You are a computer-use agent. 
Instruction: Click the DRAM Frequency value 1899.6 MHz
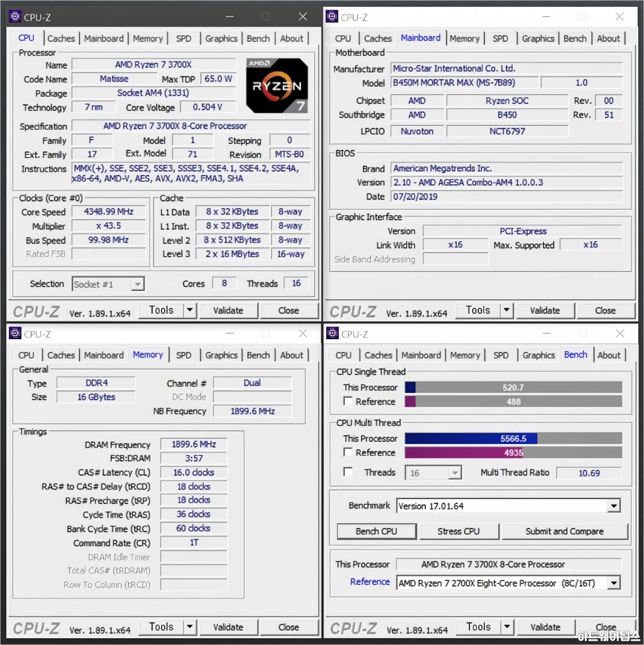click(x=194, y=444)
